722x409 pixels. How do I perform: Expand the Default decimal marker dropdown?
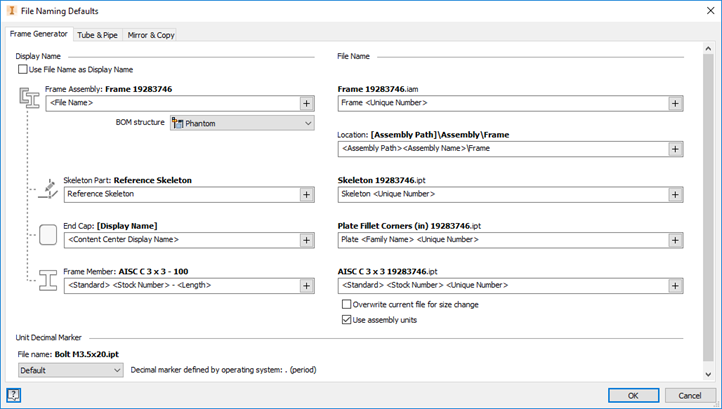[x=70, y=370]
